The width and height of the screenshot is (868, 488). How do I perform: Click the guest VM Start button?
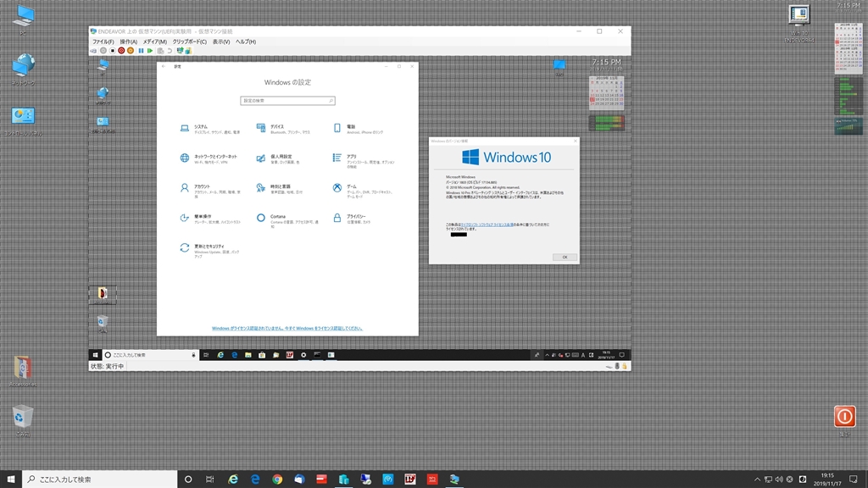pos(95,355)
